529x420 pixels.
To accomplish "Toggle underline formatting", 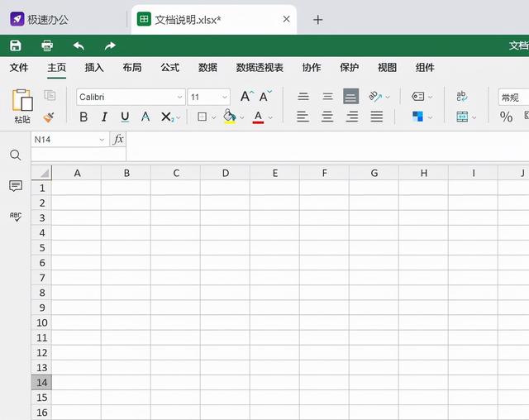I will click(x=125, y=117).
